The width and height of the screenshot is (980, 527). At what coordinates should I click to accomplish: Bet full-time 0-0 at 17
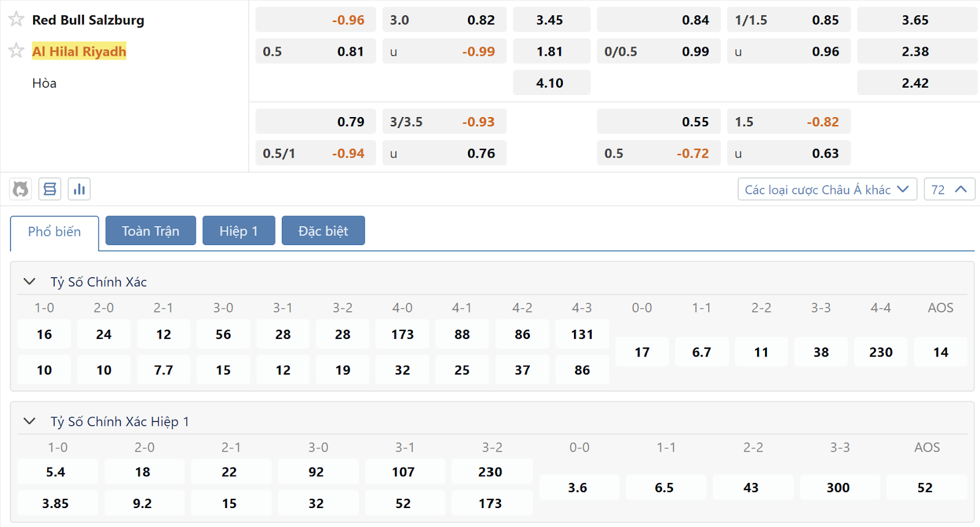(642, 352)
